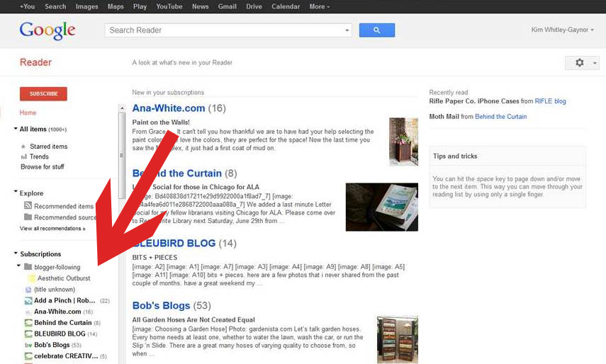Click the Add a Pinch feed favicon
606x364 pixels.
click(28, 301)
